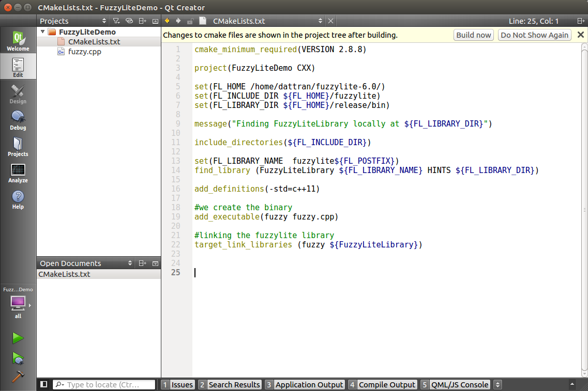Click the editor vertical scrollbar
The height and width of the screenshot is (391, 588).
tap(584, 210)
